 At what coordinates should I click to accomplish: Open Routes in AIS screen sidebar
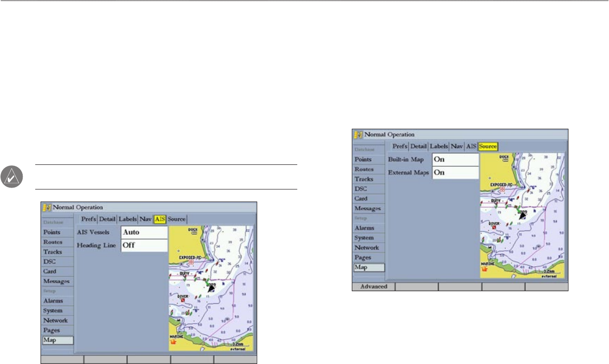[x=57, y=242]
